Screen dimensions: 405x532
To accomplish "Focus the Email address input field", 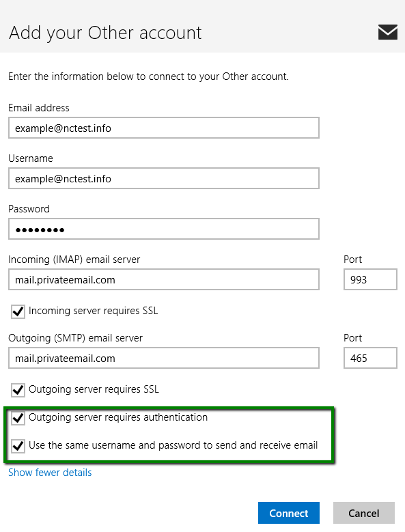I will point(164,128).
